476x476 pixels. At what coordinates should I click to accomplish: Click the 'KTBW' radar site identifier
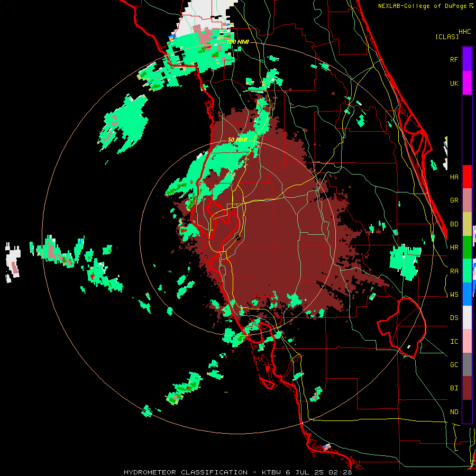(272, 472)
